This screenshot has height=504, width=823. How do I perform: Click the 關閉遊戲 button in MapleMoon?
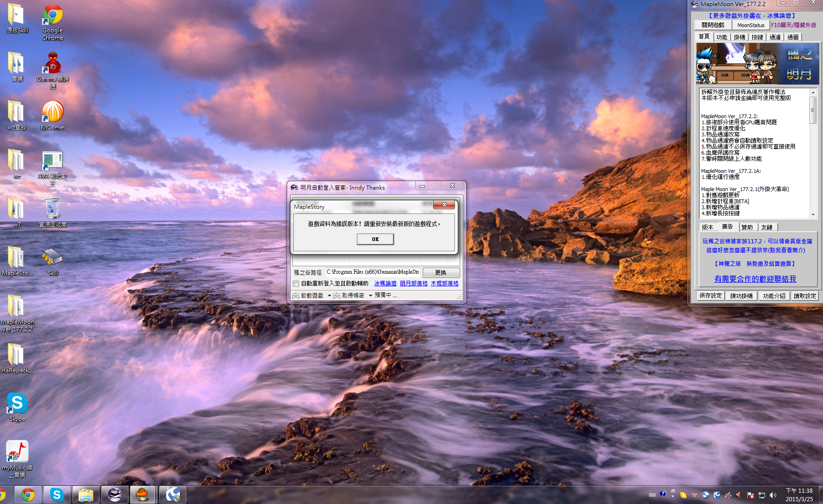[713, 25]
